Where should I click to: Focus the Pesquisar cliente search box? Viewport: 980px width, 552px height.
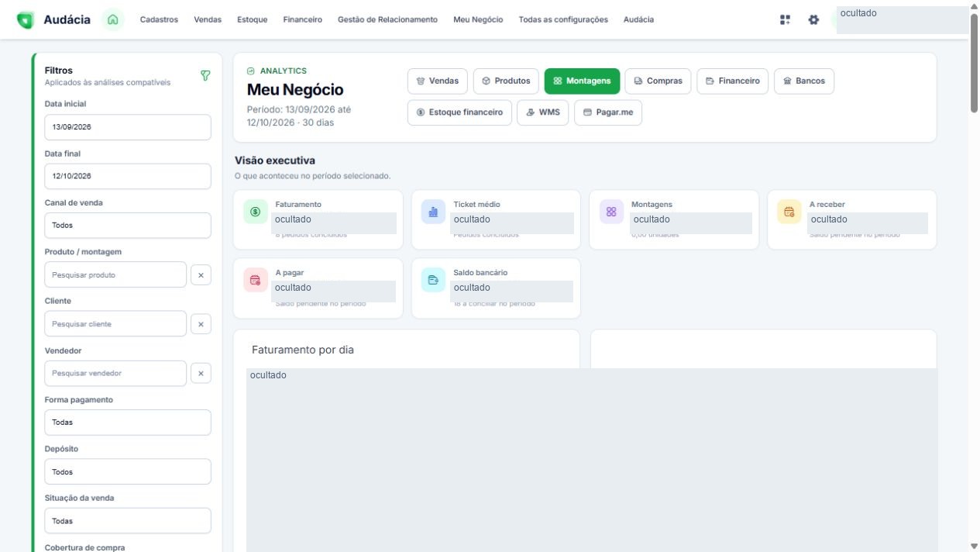(x=115, y=324)
